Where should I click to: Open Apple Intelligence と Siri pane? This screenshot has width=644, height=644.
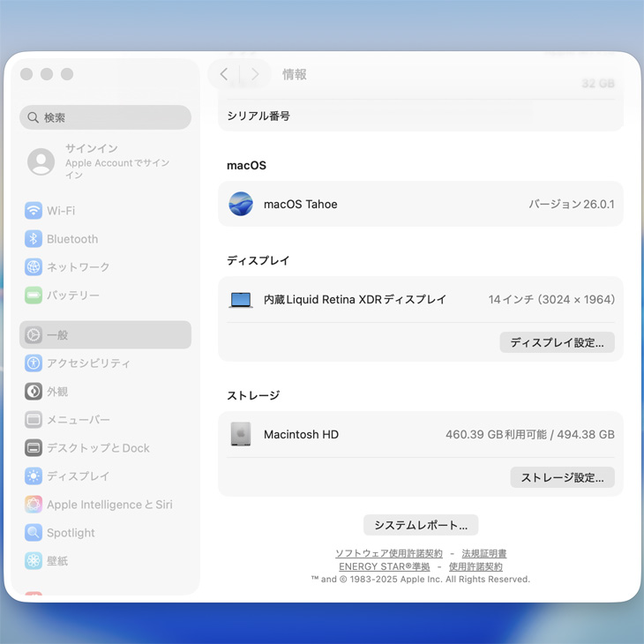[x=109, y=505]
